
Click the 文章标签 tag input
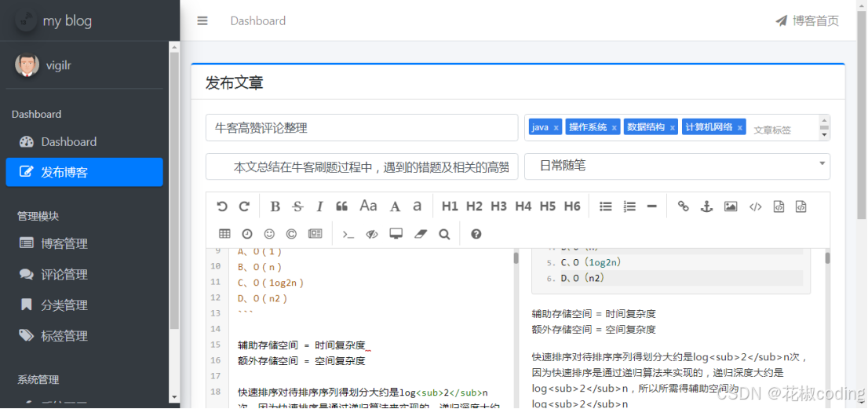(772, 130)
